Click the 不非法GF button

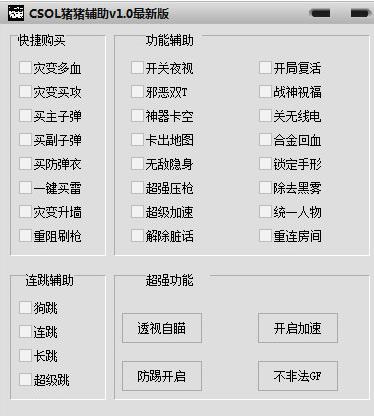[298, 376]
